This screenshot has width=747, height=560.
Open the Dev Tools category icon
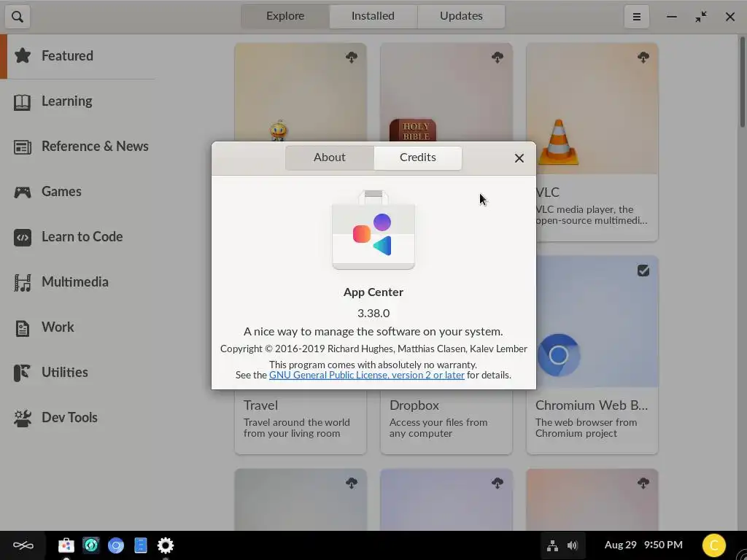pyautogui.click(x=23, y=418)
